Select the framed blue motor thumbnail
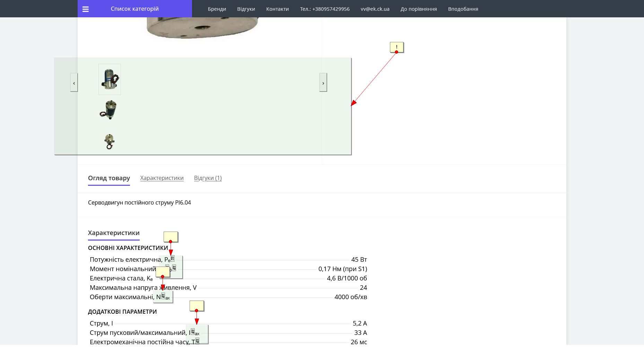 110,79
